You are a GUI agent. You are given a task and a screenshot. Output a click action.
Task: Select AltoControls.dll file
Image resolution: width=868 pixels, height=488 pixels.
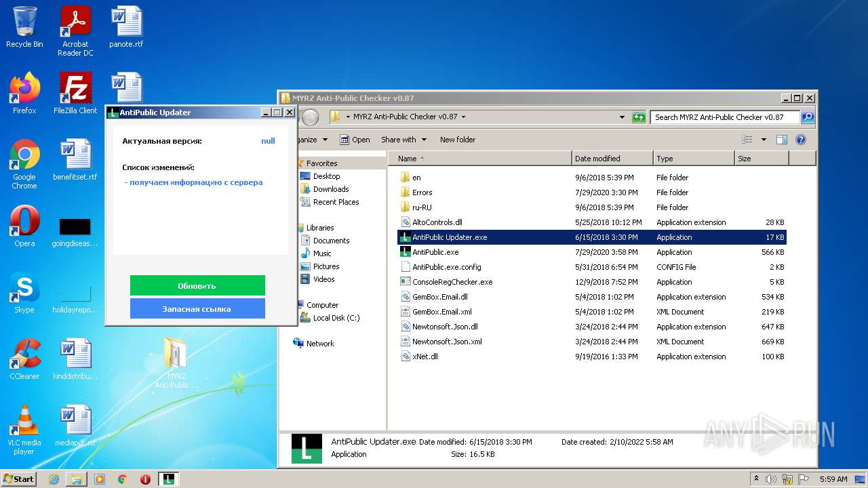click(592, 222)
